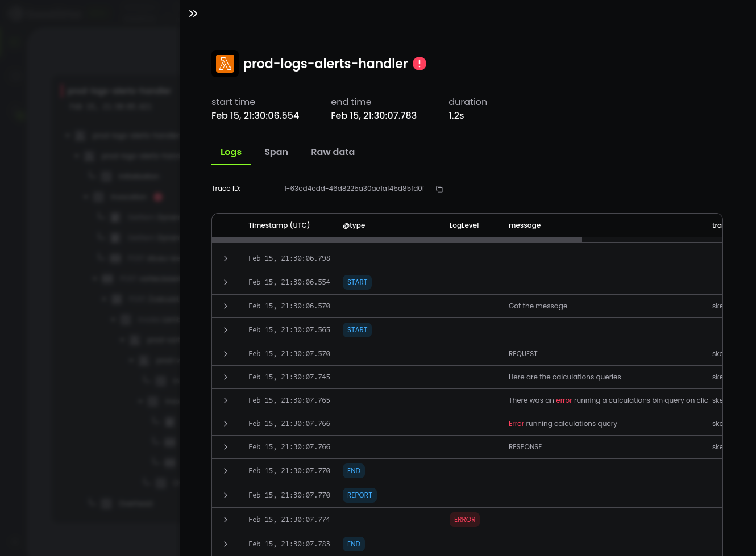Expand the 'Error running calculations query' row
Viewport: 756px width, 556px height.
[226, 424]
